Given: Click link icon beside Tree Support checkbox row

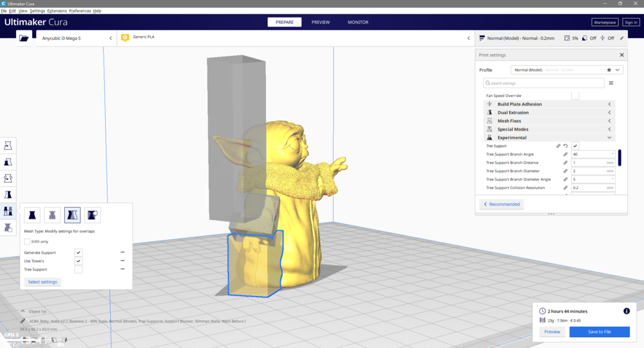Looking at the screenshot, I should tap(558, 146).
